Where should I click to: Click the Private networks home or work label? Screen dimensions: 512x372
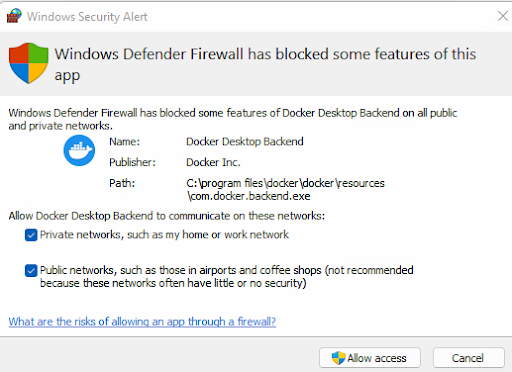click(x=164, y=235)
